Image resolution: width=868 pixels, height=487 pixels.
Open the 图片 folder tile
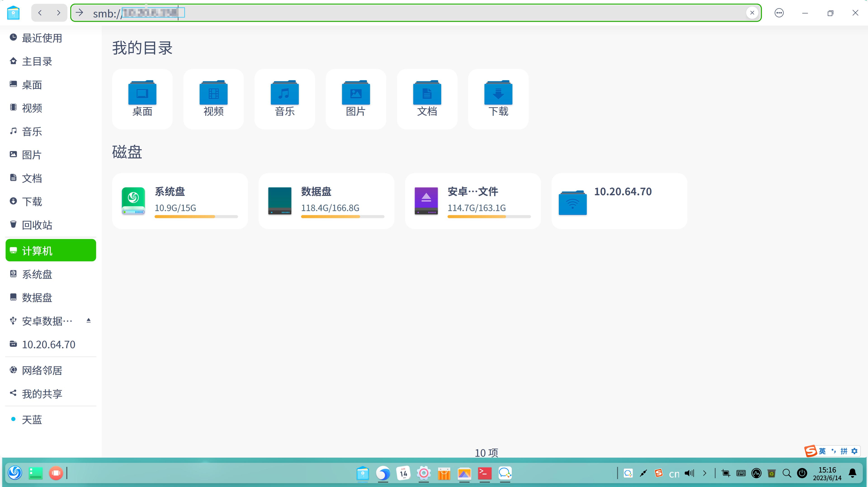point(356,99)
